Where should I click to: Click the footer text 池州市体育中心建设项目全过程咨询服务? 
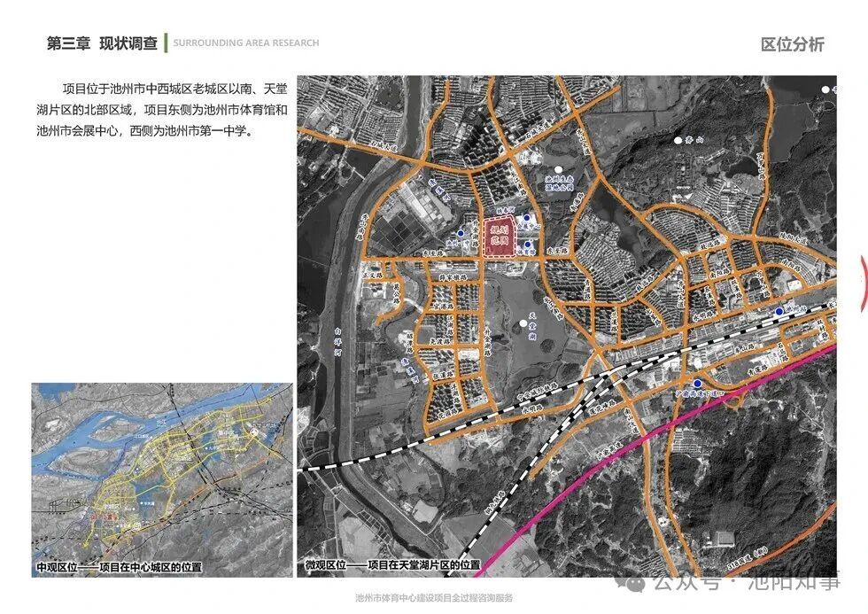(434, 599)
